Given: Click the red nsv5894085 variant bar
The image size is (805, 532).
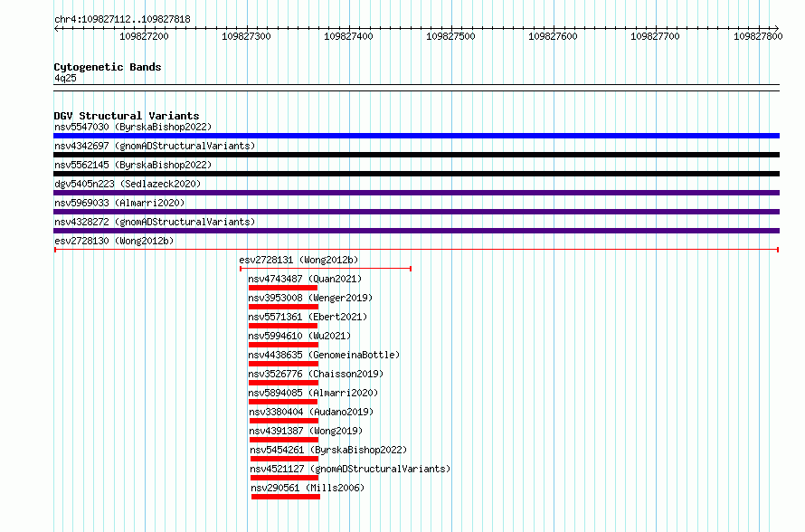Looking at the screenshot, I should click(283, 402).
